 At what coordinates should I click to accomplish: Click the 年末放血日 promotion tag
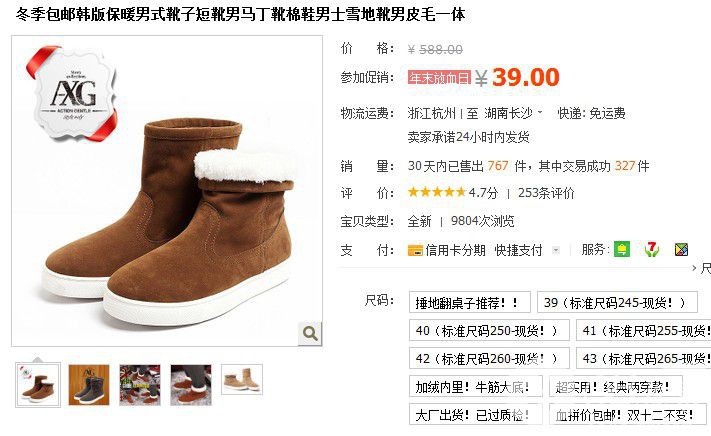(439, 78)
